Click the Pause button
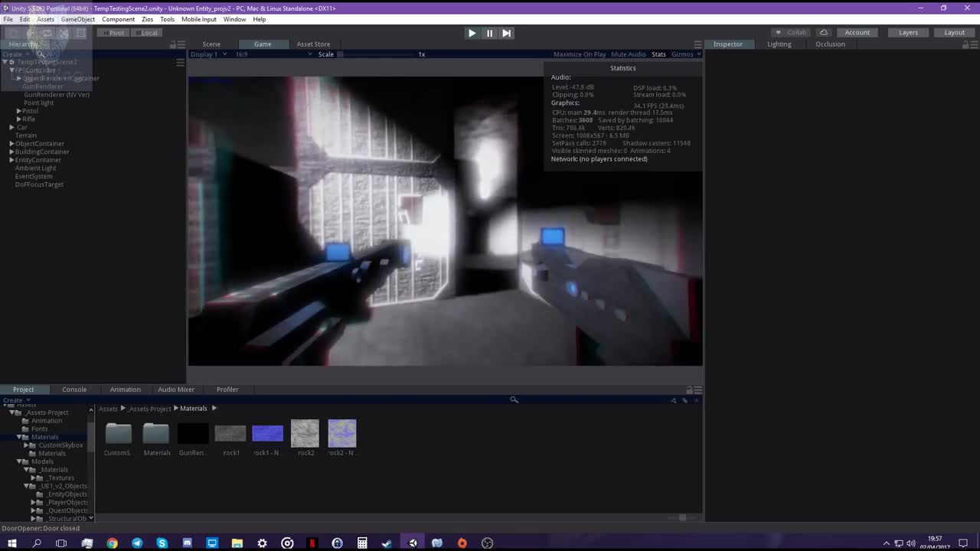The width and height of the screenshot is (980, 551). click(489, 33)
